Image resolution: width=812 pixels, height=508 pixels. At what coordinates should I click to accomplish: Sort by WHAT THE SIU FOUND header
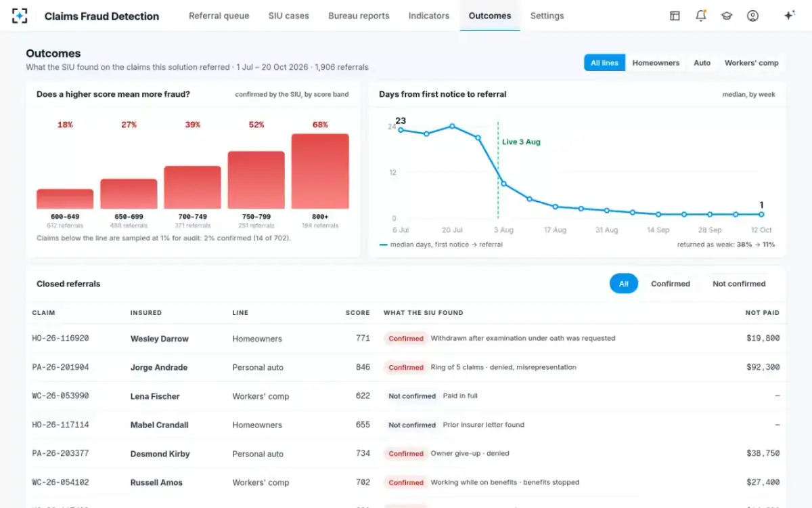424,313
